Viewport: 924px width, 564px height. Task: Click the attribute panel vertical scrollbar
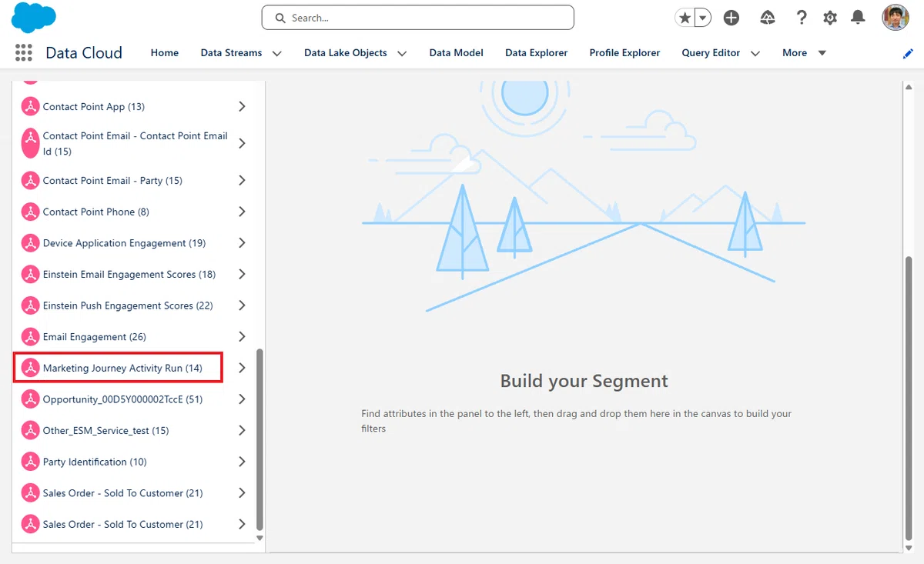coord(259,439)
